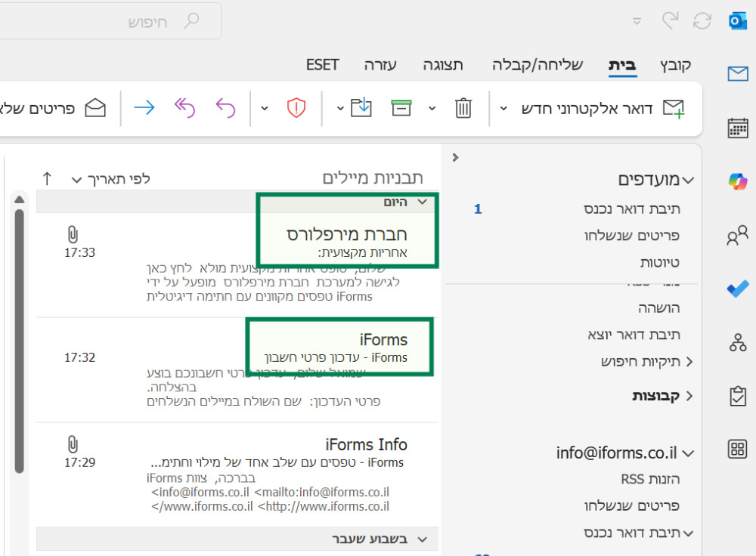756x556 pixels.
Task: Select the info@iforms.co.il account header
Action: [x=617, y=453]
